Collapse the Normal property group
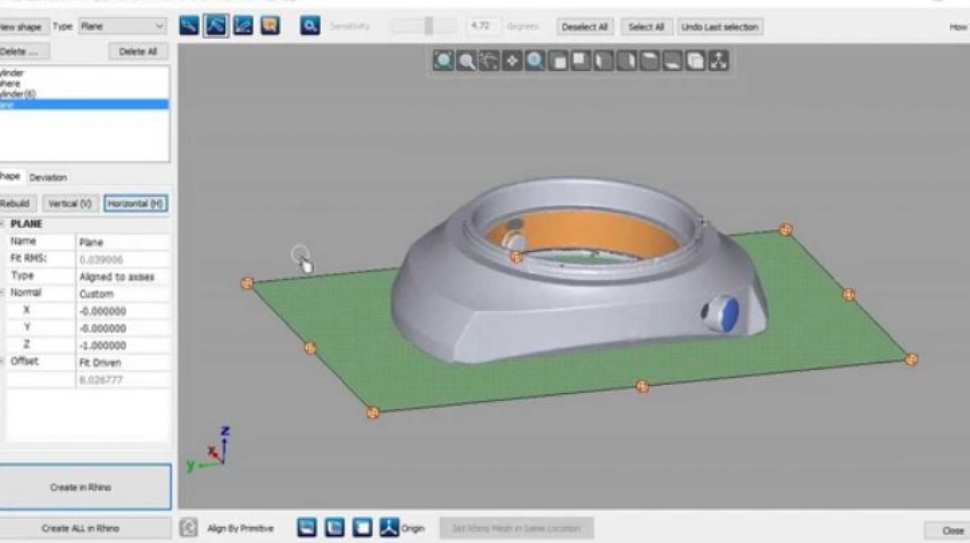 pos(3,293)
